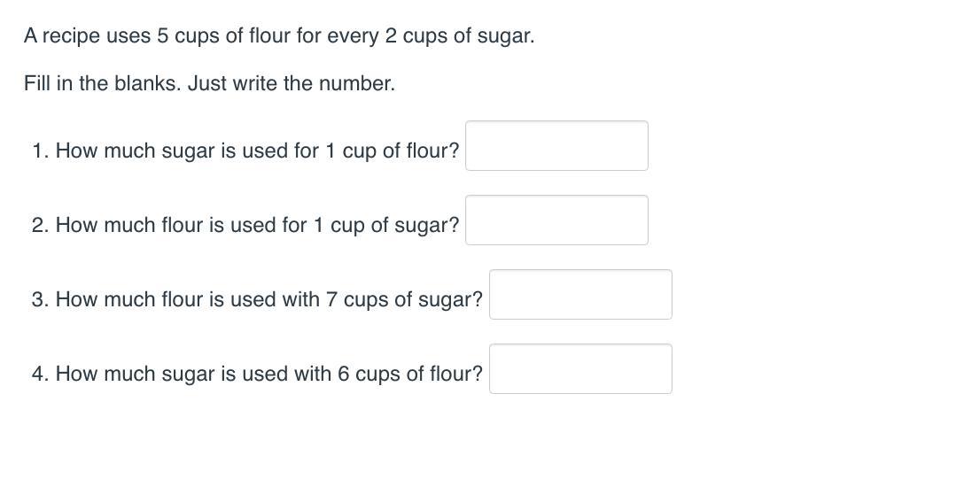Click the "A recipe uses 5 cups" sentence
980x479 pixels.
coord(279,36)
